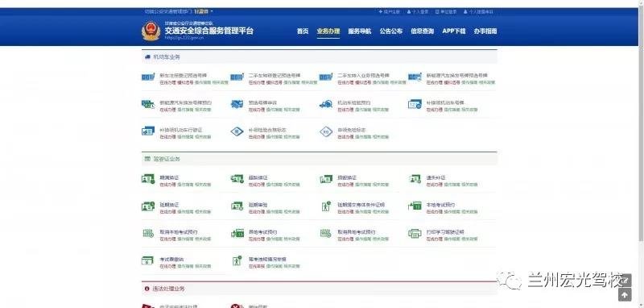Image resolution: width=644 pixels, height=308 pixels.
Task: Click the 用户注册 link at top
Action: (x=389, y=12)
